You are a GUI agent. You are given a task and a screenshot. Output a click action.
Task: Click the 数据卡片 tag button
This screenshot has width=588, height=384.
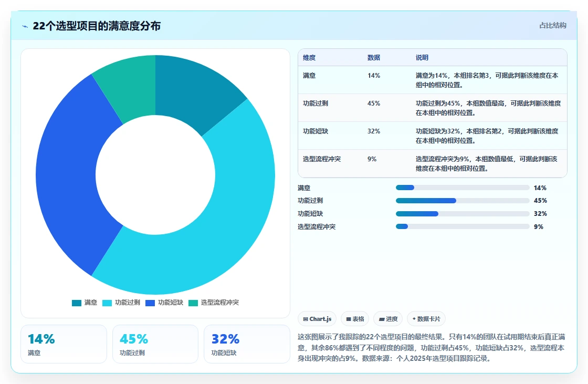click(x=426, y=319)
